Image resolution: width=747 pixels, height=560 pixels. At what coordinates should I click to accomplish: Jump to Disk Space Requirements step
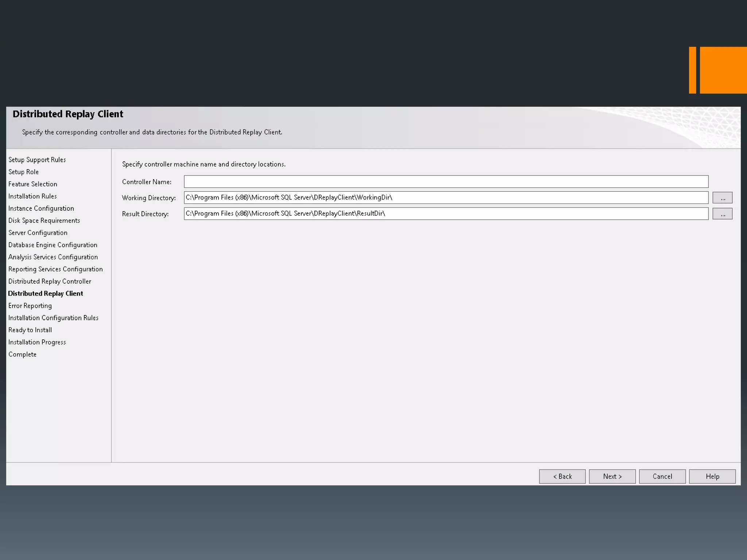pyautogui.click(x=44, y=221)
